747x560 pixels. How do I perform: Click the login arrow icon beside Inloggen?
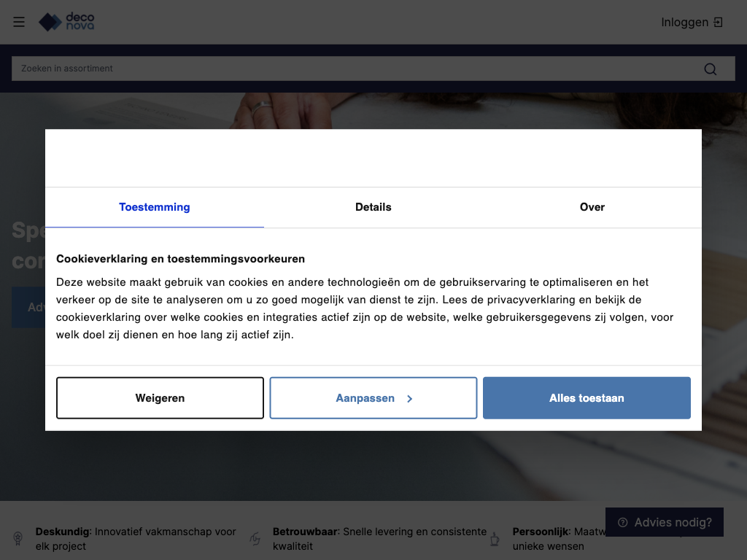tap(719, 23)
